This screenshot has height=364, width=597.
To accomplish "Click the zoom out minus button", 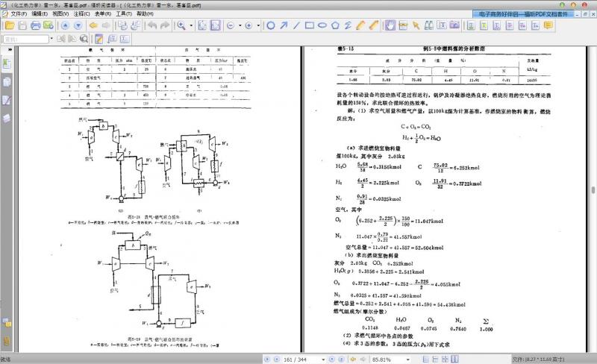I will point(231,25).
